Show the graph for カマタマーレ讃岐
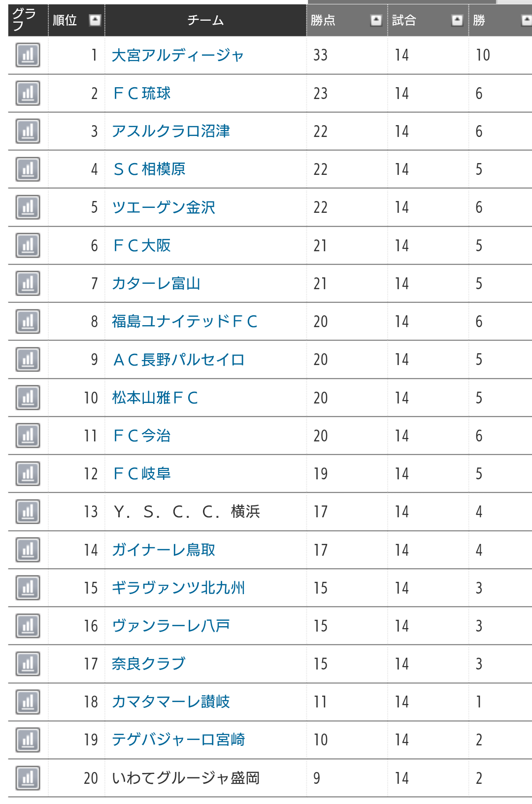The height and width of the screenshot is (804, 532). point(28,702)
